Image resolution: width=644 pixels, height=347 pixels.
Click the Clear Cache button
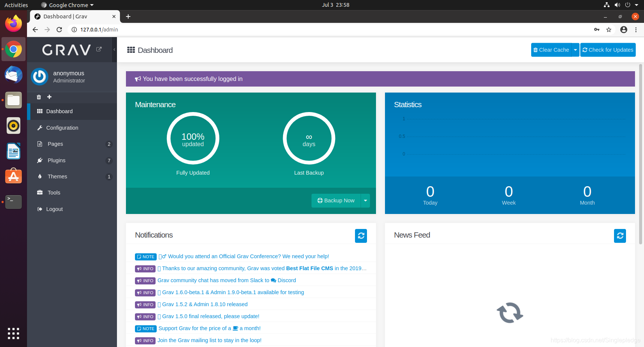pos(551,50)
